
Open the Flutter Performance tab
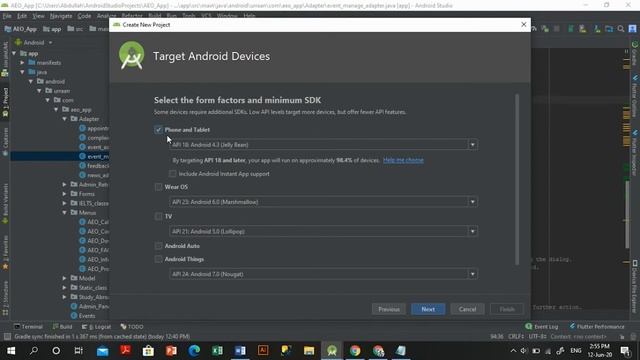pos(597,327)
